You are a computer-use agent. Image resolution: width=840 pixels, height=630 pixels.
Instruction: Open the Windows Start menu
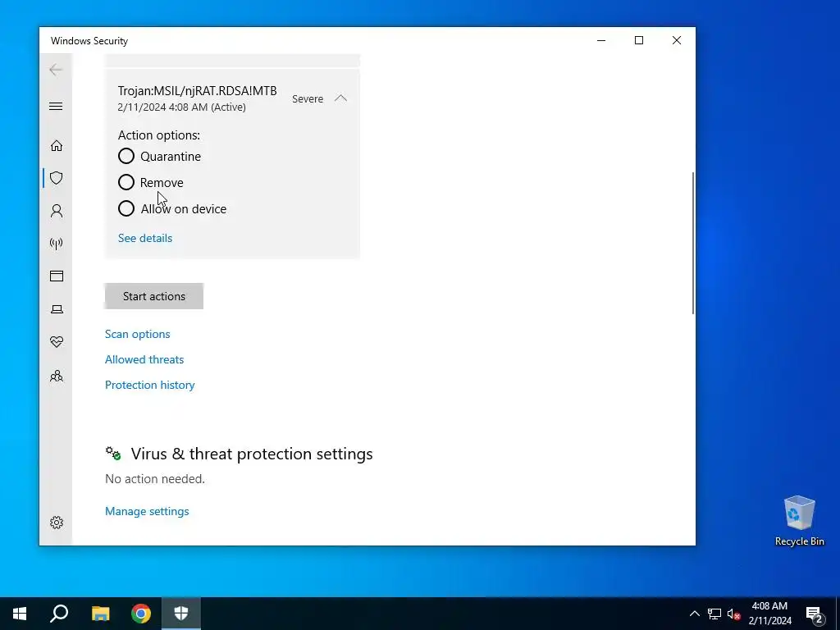pyautogui.click(x=20, y=614)
